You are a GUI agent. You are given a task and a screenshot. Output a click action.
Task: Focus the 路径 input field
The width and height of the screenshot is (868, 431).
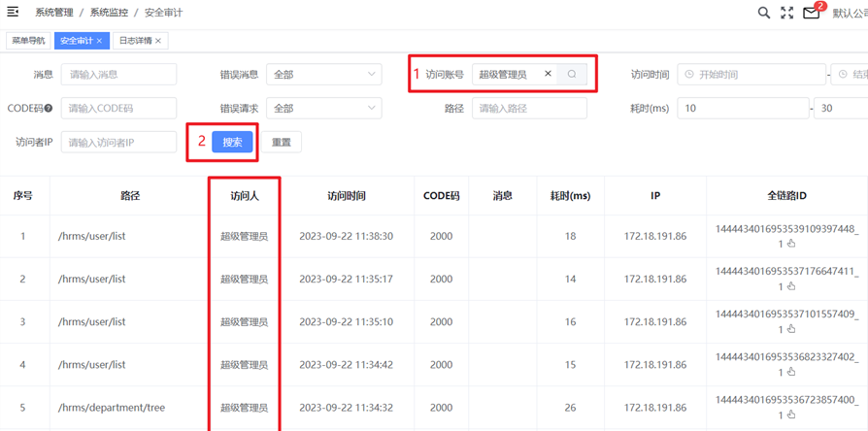pyautogui.click(x=529, y=109)
